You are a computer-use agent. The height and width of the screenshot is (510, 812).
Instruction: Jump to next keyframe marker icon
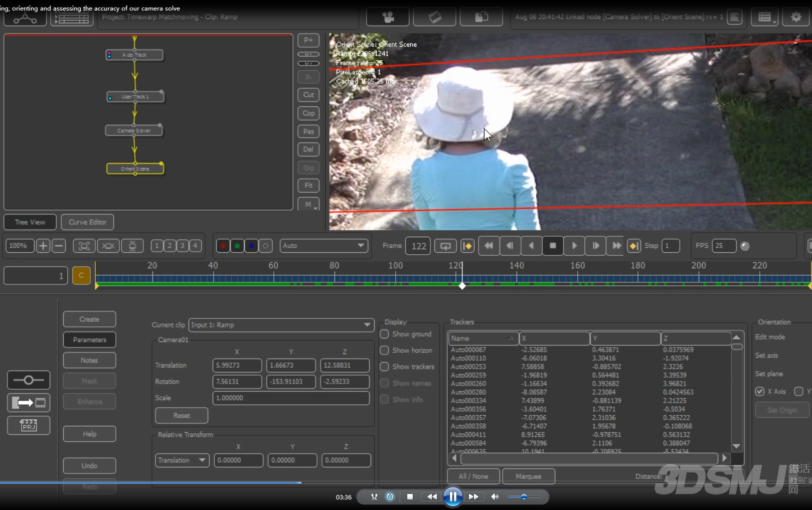click(634, 246)
